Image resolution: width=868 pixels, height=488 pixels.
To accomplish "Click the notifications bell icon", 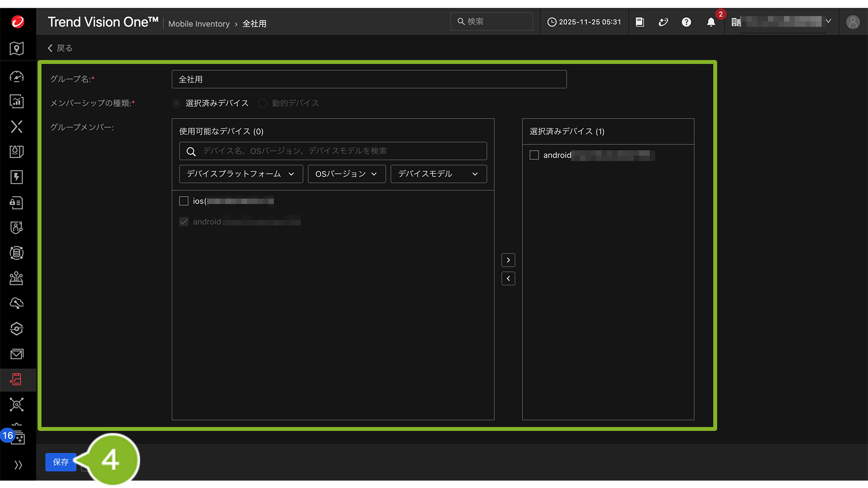I will 711,22.
